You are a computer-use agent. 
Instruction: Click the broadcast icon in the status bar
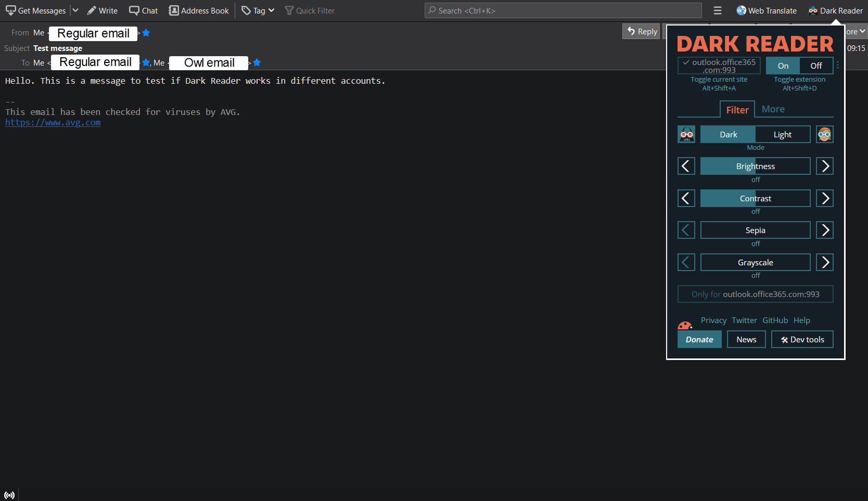tap(9, 494)
